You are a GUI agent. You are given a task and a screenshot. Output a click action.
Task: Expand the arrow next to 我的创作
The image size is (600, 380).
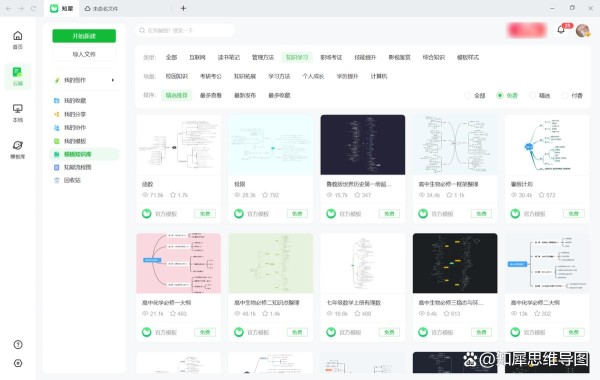(112, 80)
